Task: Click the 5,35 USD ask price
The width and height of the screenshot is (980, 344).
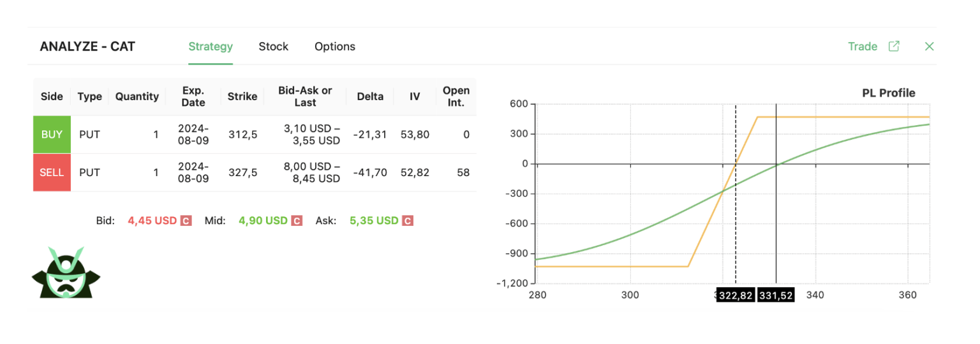Action: 374,221
